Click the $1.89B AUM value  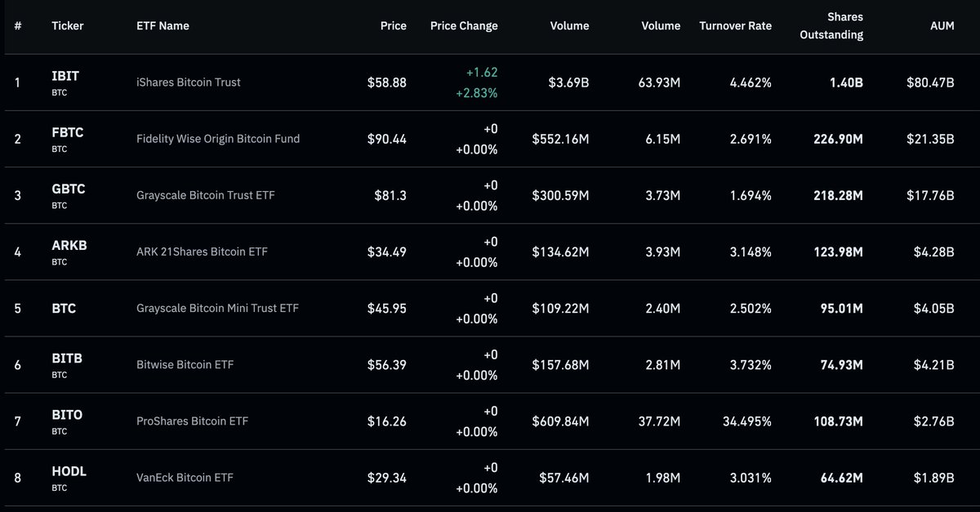pyautogui.click(x=933, y=477)
